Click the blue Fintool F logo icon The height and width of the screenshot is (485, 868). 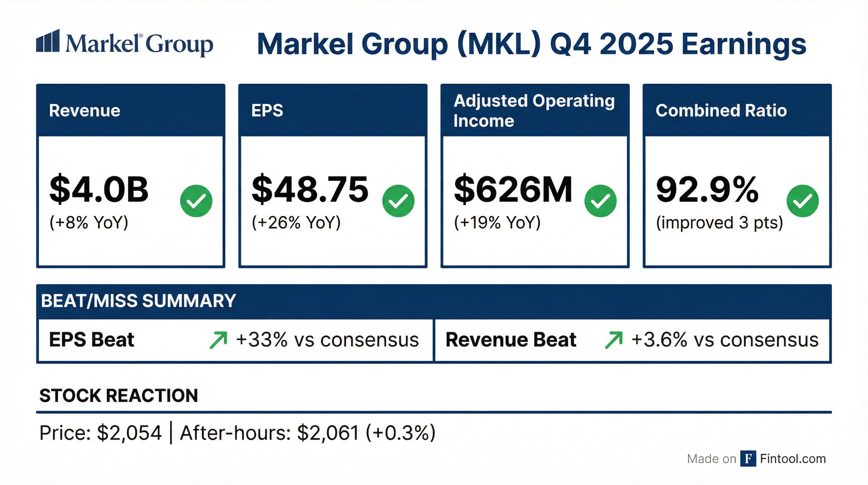(748, 459)
